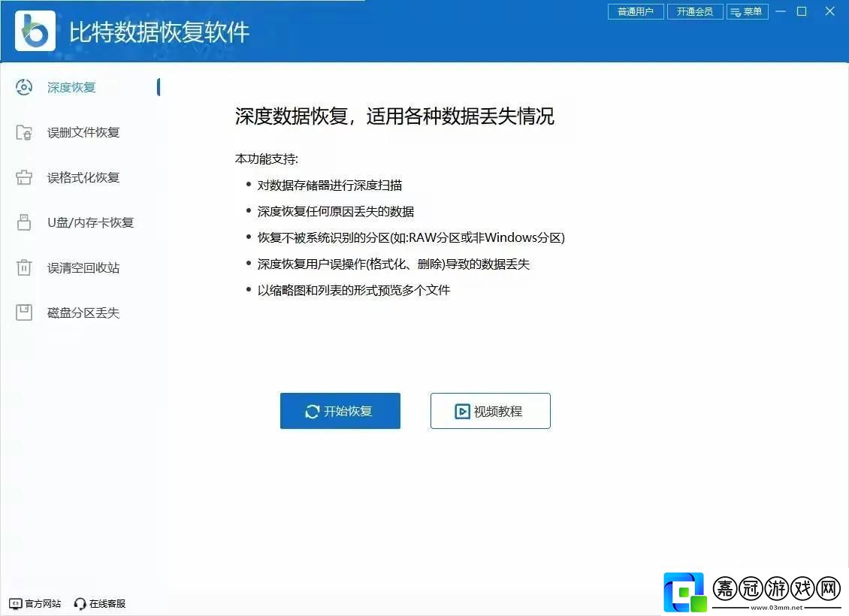Screen dimensions: 849x616
Task: Click the recycle bin trash icon
Action: point(24,267)
